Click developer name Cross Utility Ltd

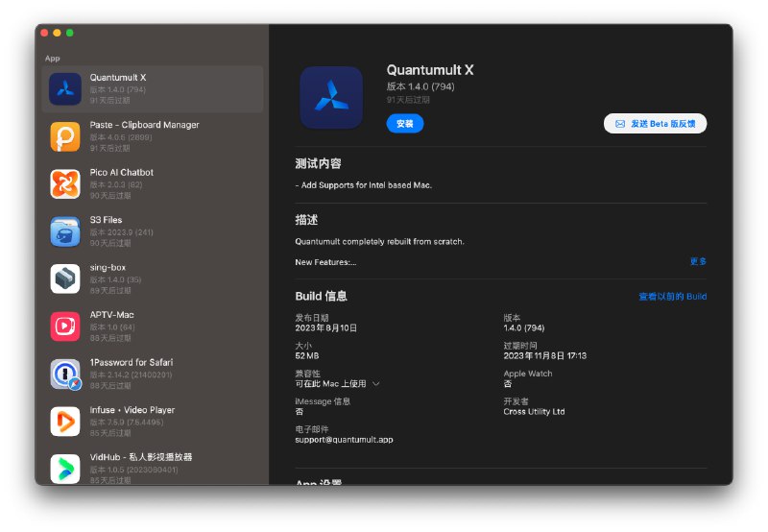point(534,412)
